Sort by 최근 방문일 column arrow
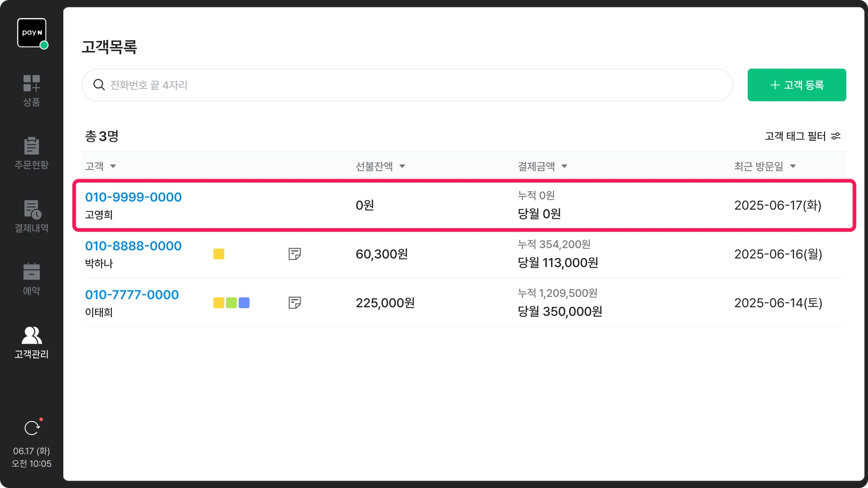 tap(793, 166)
